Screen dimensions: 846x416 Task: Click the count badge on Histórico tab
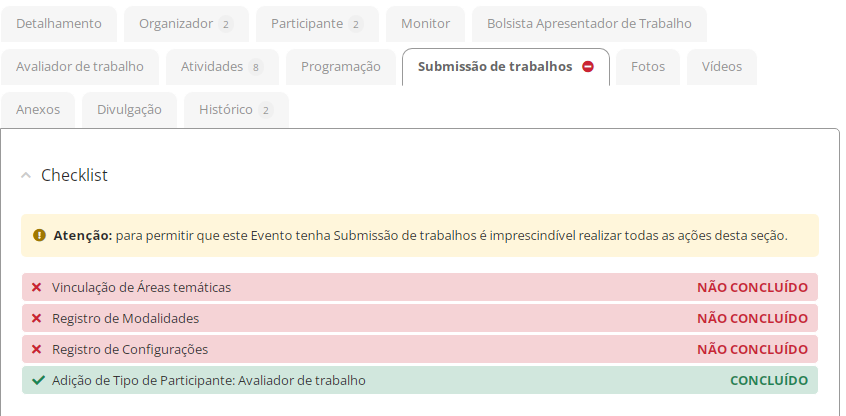265,110
